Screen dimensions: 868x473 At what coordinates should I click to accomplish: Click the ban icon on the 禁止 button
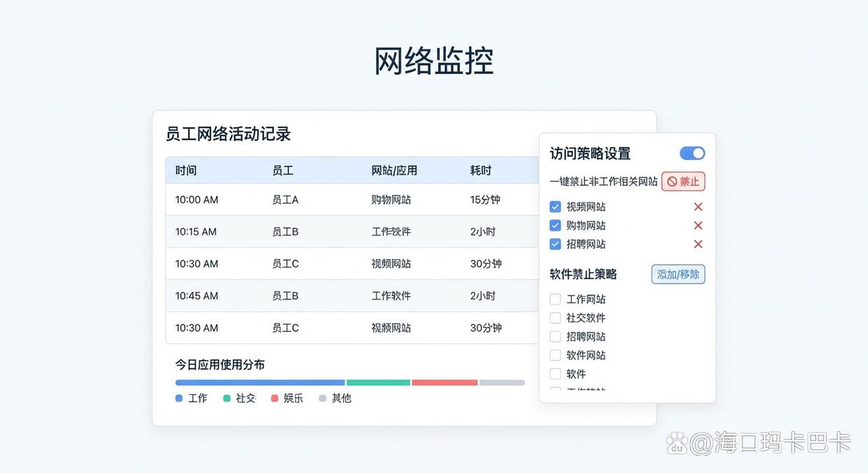(674, 181)
